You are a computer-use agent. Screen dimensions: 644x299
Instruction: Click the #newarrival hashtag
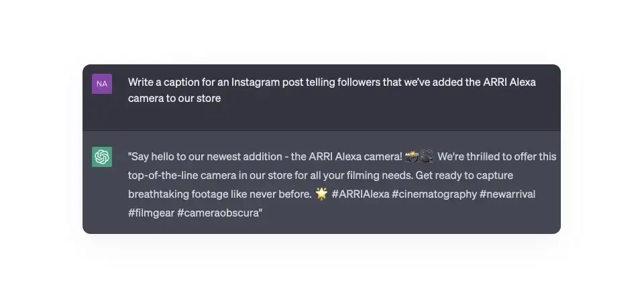coord(507,194)
